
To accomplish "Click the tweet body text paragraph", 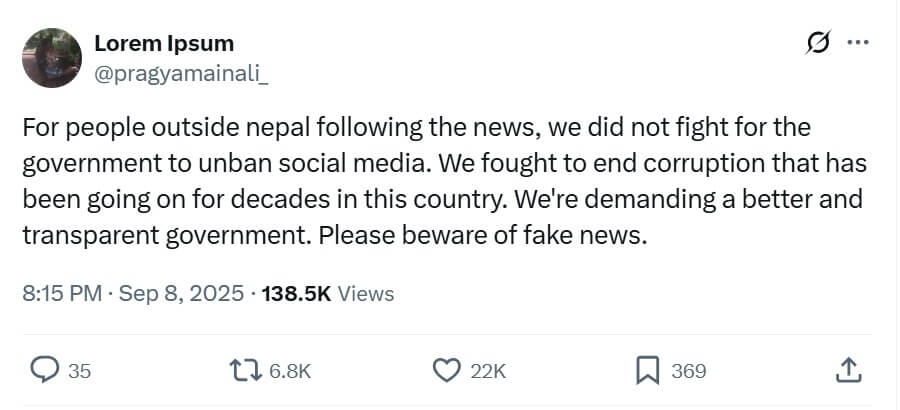I will coord(440,181).
